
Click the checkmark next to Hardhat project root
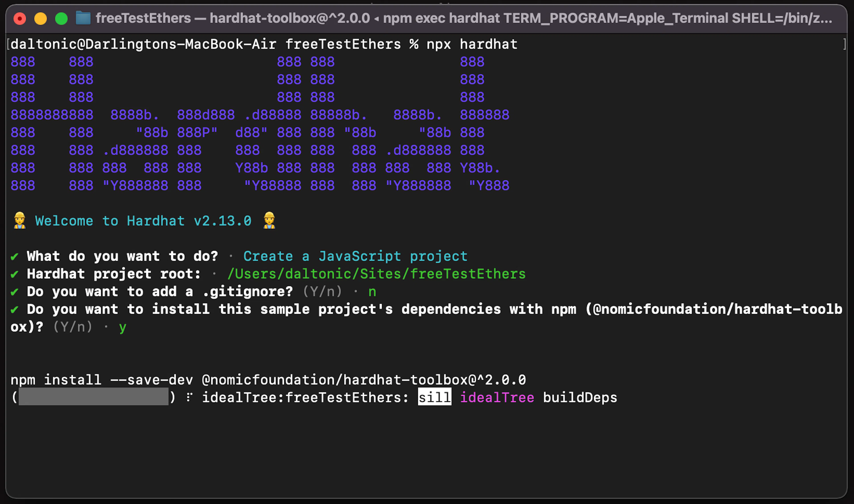click(14, 274)
